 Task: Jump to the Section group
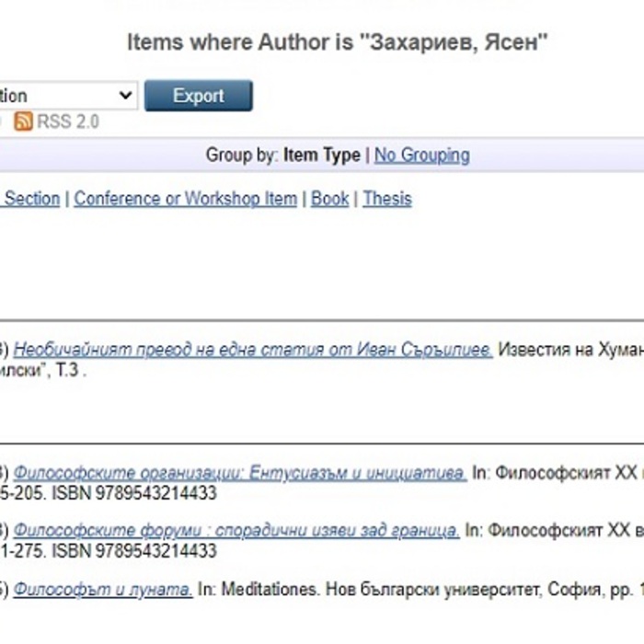[x=31, y=199]
